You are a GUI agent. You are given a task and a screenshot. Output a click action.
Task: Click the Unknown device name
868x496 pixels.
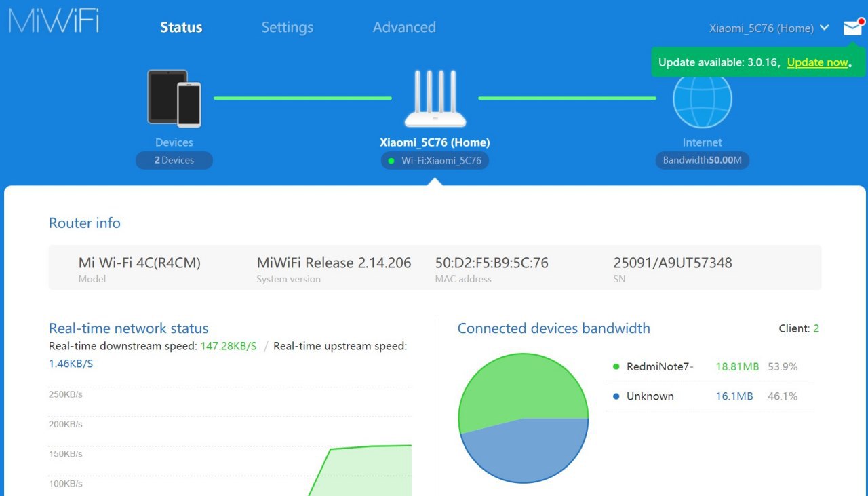[x=650, y=396]
